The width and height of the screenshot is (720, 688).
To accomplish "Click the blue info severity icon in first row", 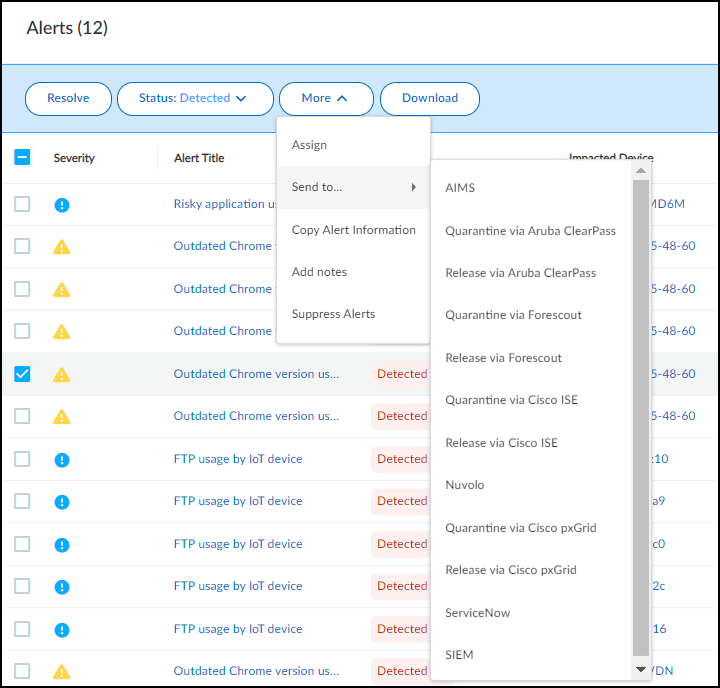I will pos(62,205).
